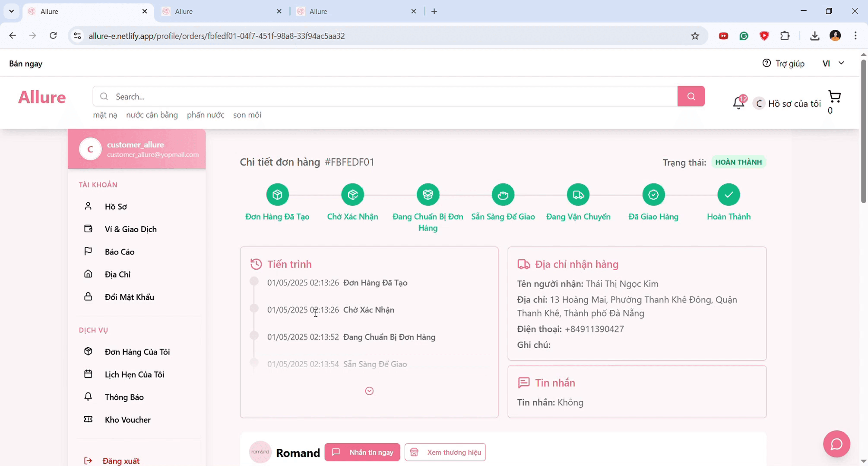
Task: Open the VI language dropdown
Action: [833, 63]
